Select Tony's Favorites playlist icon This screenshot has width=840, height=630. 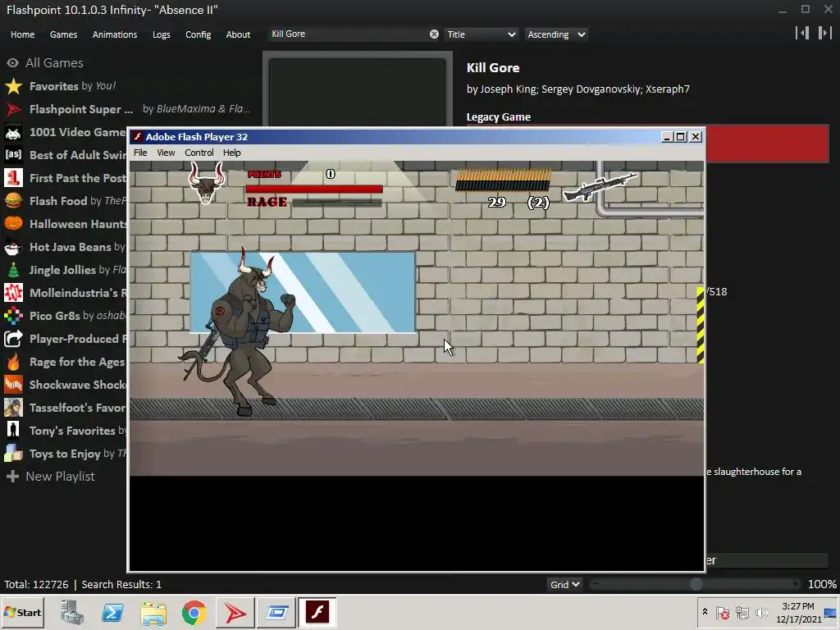pyautogui.click(x=13, y=431)
